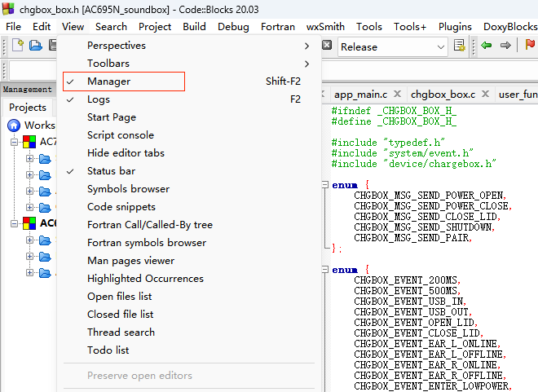Expand first folder under the top project
The image size is (538, 392).
click(x=30, y=158)
